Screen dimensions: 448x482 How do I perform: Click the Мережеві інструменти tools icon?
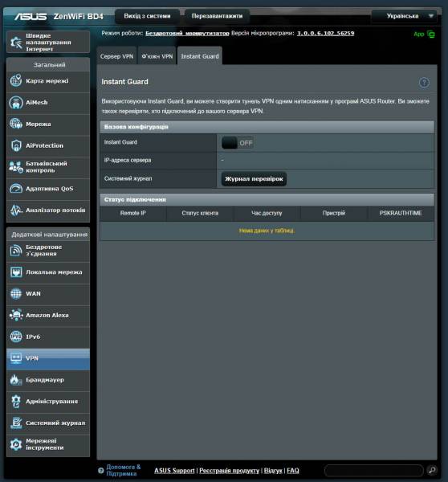[16, 444]
